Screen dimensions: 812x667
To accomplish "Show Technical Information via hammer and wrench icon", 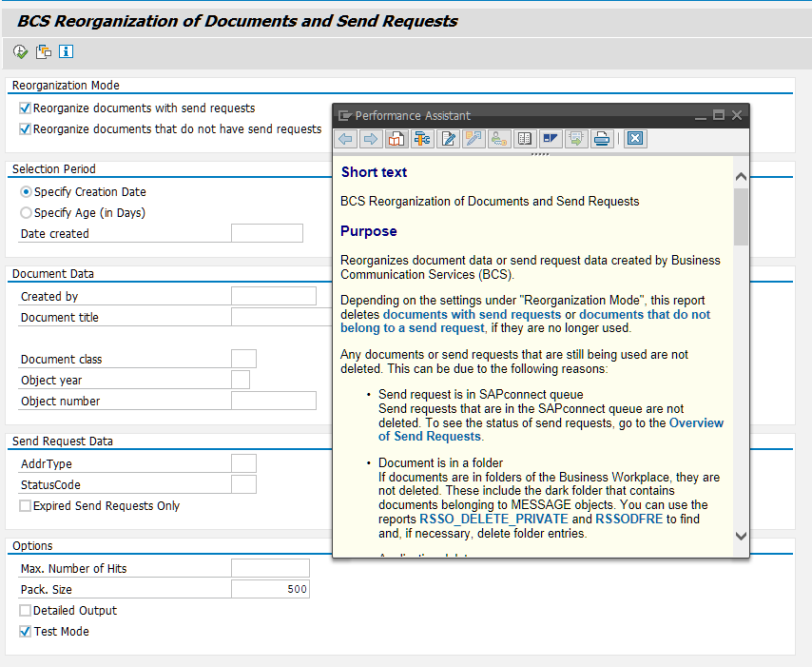I will tap(422, 139).
